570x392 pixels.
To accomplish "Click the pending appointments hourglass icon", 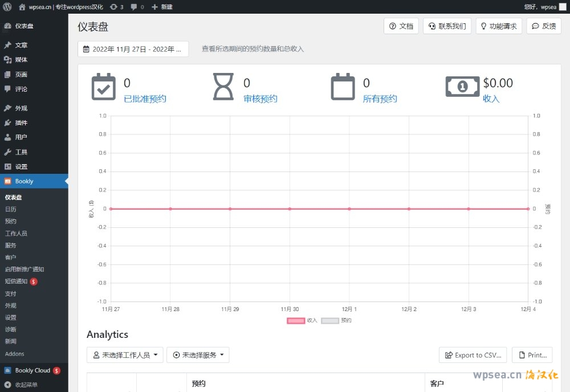I will coord(223,87).
